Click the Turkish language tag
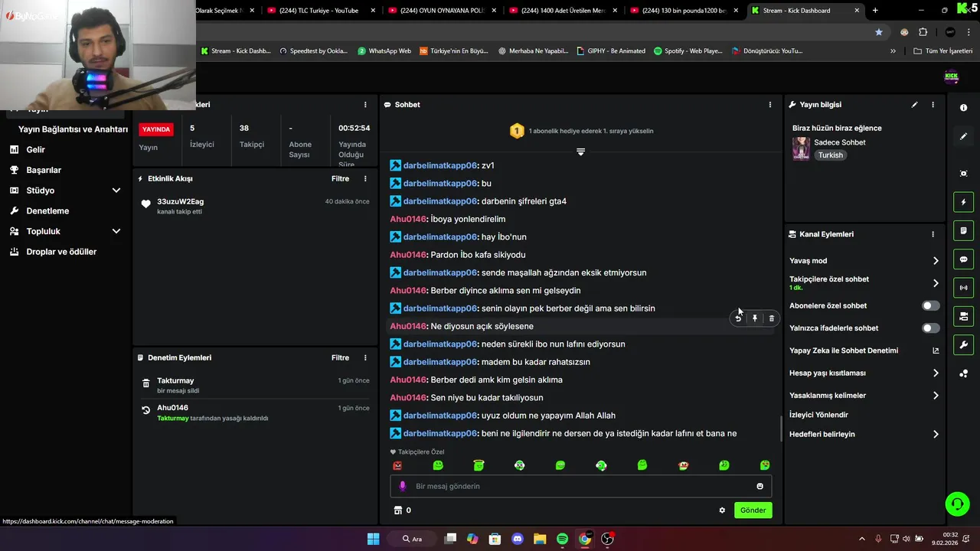 pyautogui.click(x=830, y=155)
